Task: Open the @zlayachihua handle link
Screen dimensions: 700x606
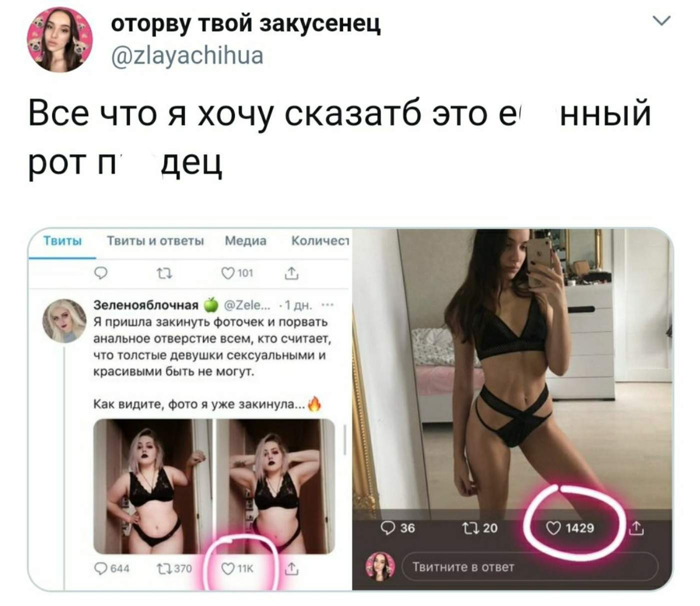Action: [x=187, y=55]
